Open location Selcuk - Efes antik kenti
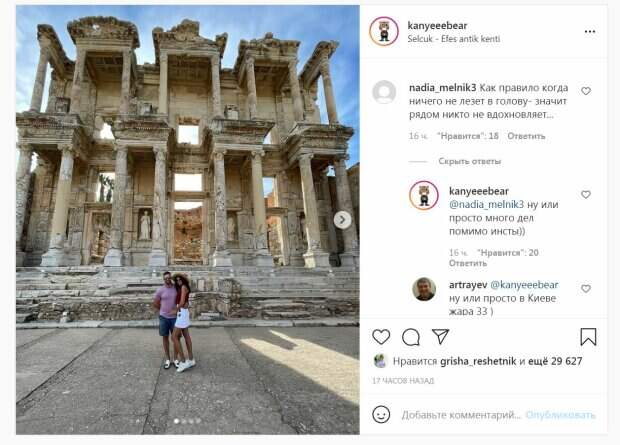This screenshot has height=445, width=620. [x=454, y=39]
